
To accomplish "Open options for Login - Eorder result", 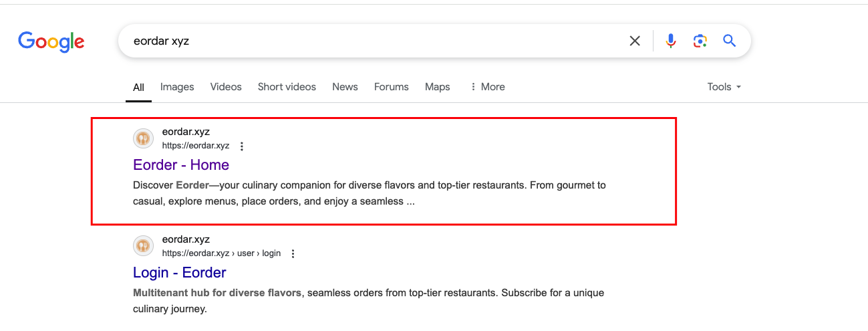I will (293, 253).
